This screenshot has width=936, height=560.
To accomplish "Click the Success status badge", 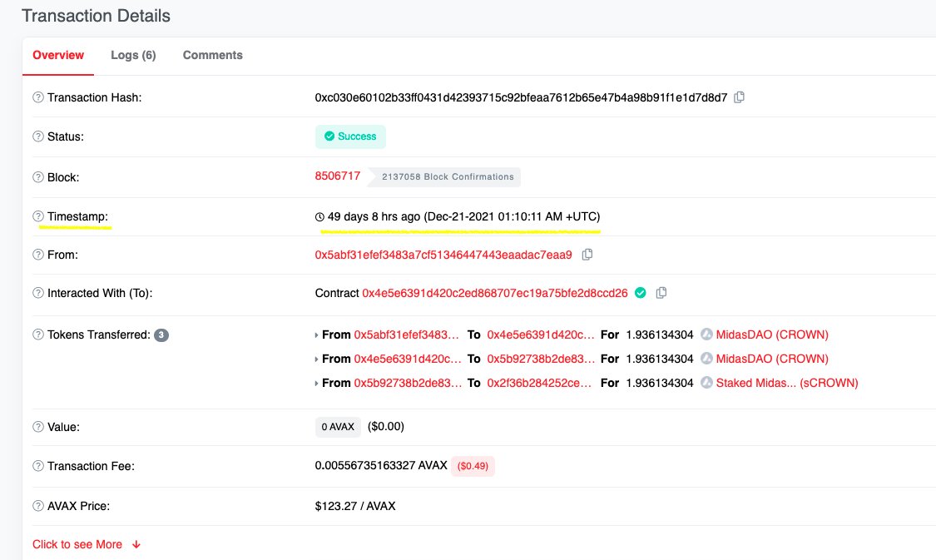I will (x=350, y=136).
